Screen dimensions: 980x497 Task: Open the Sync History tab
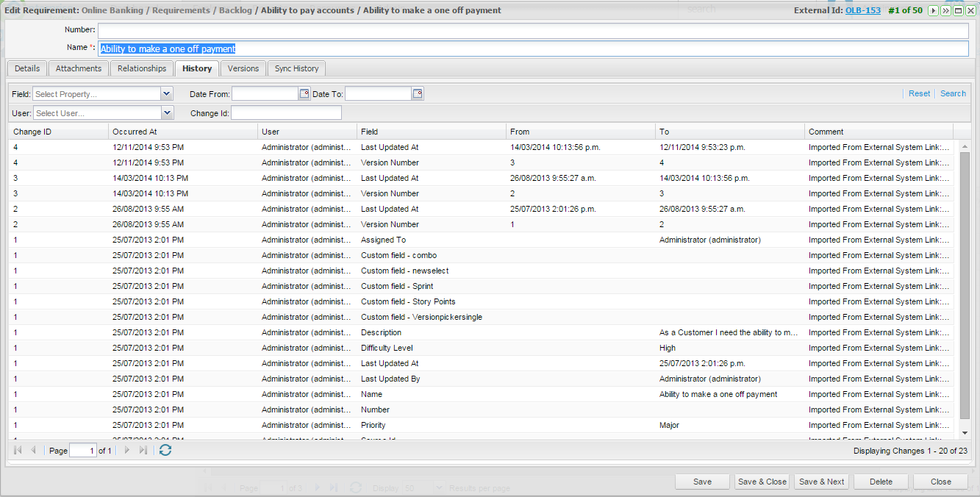(296, 68)
